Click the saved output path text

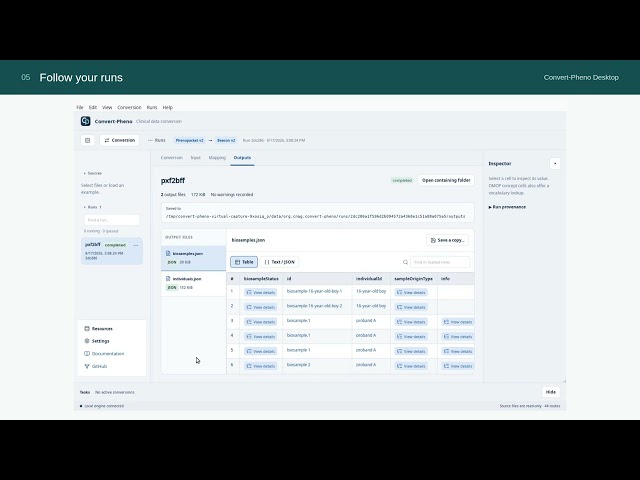pos(316,216)
